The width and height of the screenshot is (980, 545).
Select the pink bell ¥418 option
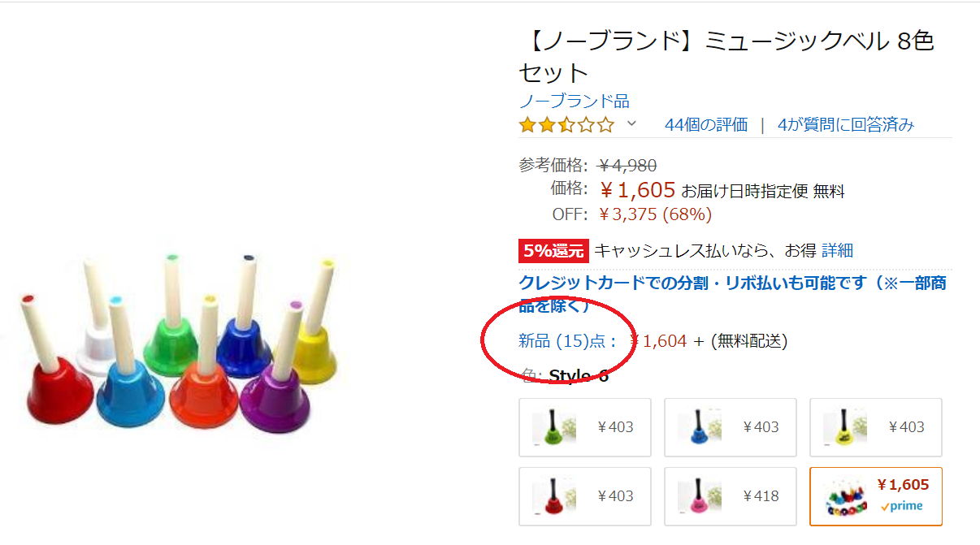tap(730, 496)
